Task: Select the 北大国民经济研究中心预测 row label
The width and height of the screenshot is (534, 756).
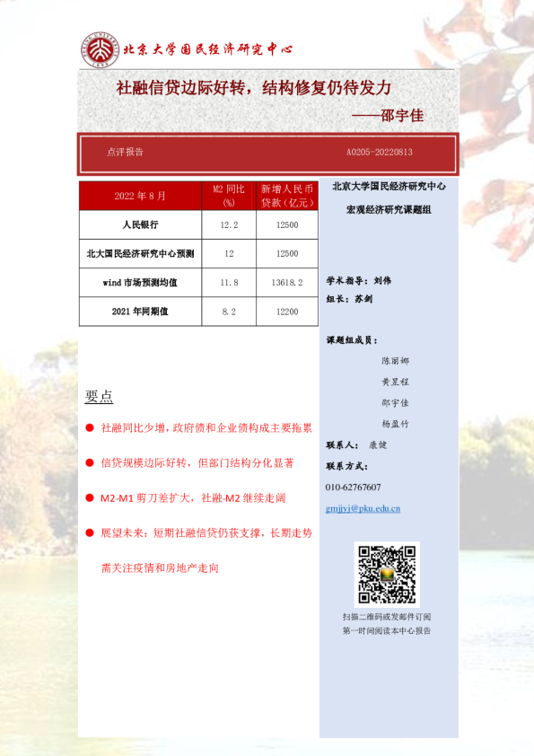Action: click(x=140, y=253)
